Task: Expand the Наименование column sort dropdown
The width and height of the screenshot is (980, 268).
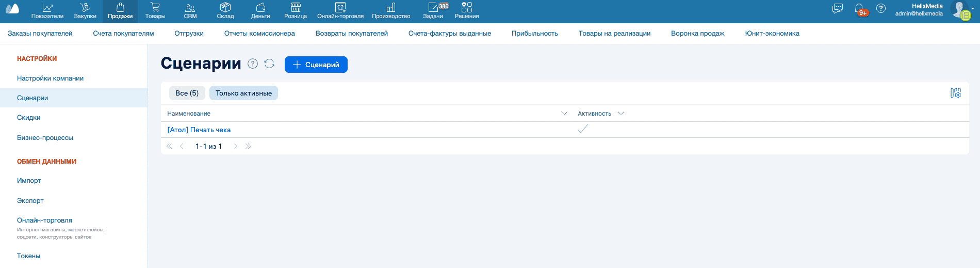Action: 564,113
